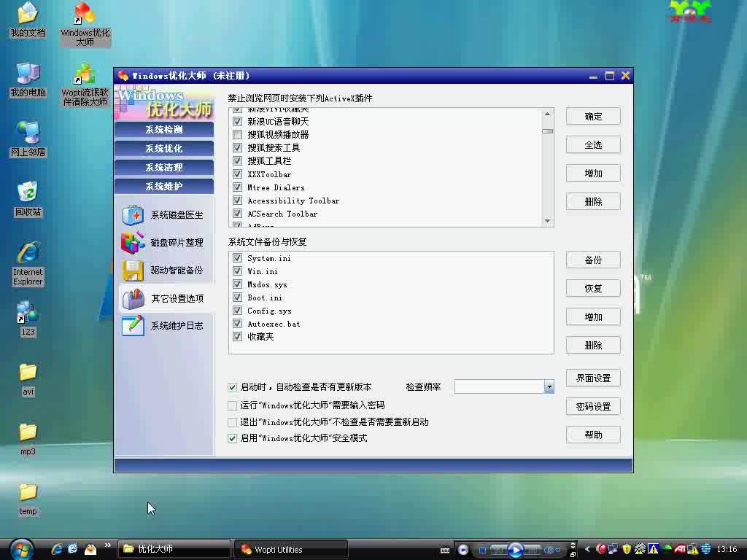Image resolution: width=747 pixels, height=560 pixels.
Task: Click 全选 to select all plugins
Action: [593, 145]
